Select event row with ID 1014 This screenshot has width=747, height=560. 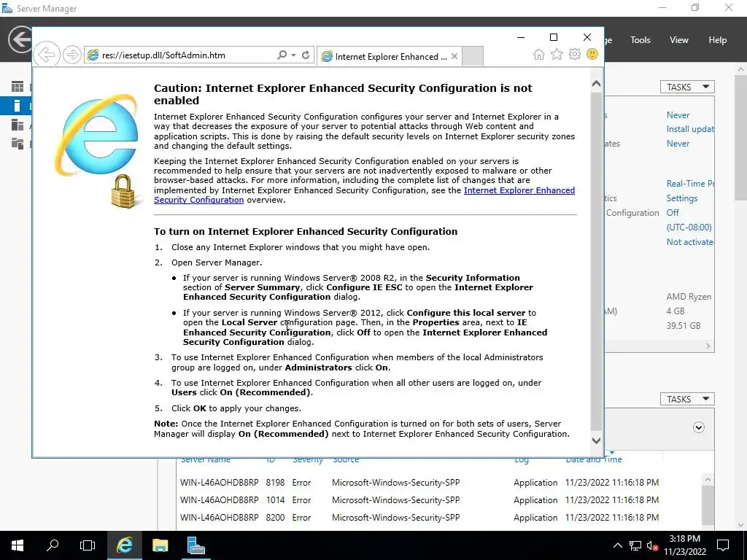click(x=440, y=500)
